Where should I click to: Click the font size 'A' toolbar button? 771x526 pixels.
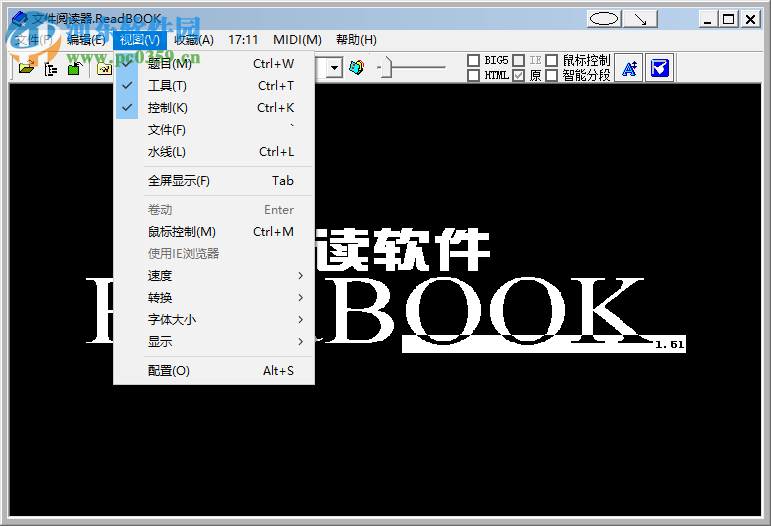click(x=629, y=68)
